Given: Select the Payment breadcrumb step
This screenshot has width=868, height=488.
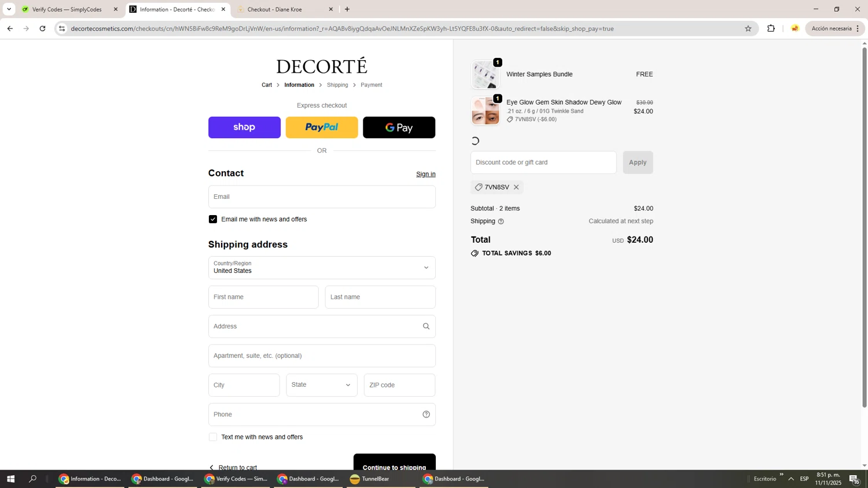Looking at the screenshot, I should click(x=372, y=85).
